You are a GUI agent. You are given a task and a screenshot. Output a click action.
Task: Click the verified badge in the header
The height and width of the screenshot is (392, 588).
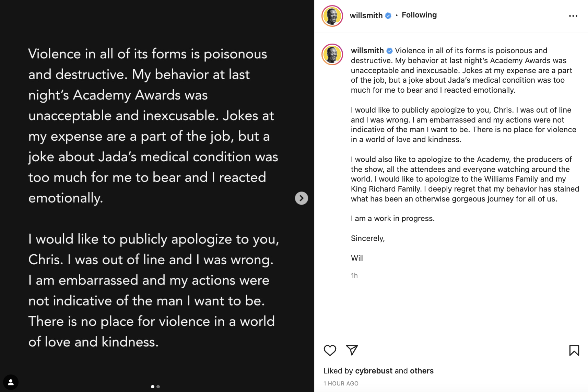388,15
